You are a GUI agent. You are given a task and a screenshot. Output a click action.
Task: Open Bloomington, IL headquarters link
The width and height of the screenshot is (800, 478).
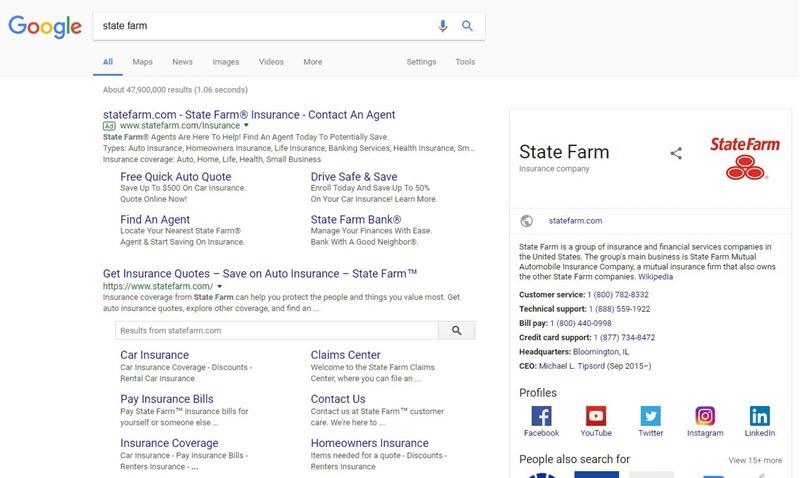[601, 352]
